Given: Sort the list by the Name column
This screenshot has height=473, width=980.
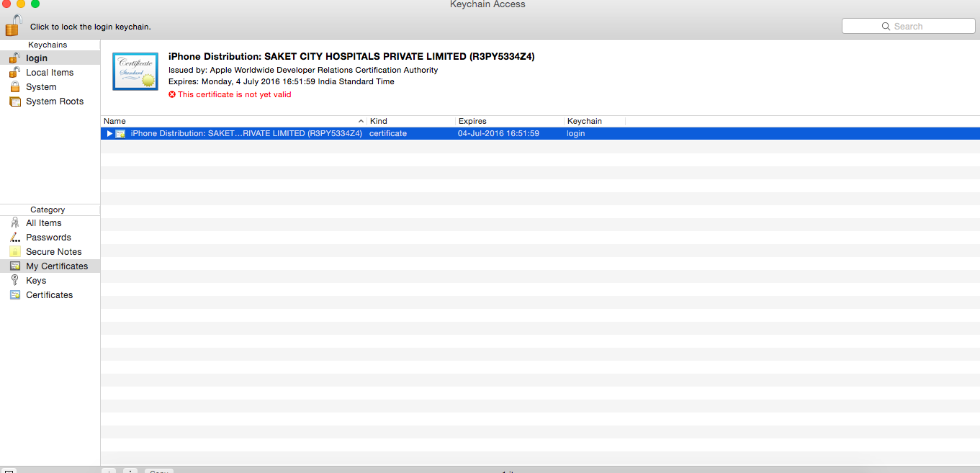Looking at the screenshot, I should [x=234, y=121].
